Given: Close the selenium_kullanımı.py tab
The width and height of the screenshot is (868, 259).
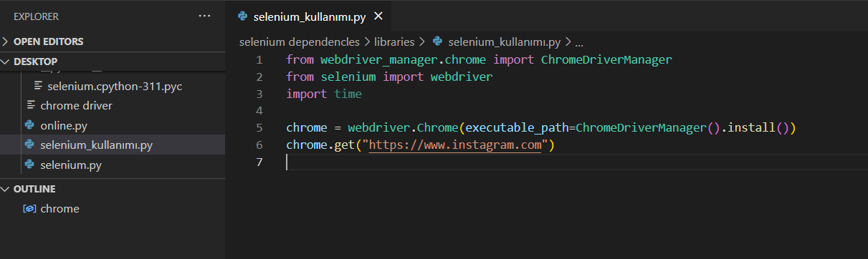Looking at the screenshot, I should (x=378, y=16).
